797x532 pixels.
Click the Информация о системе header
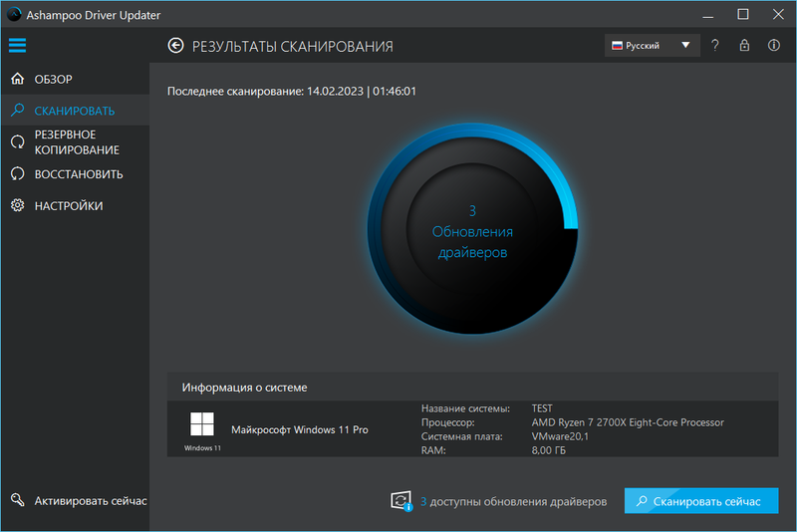(472, 388)
